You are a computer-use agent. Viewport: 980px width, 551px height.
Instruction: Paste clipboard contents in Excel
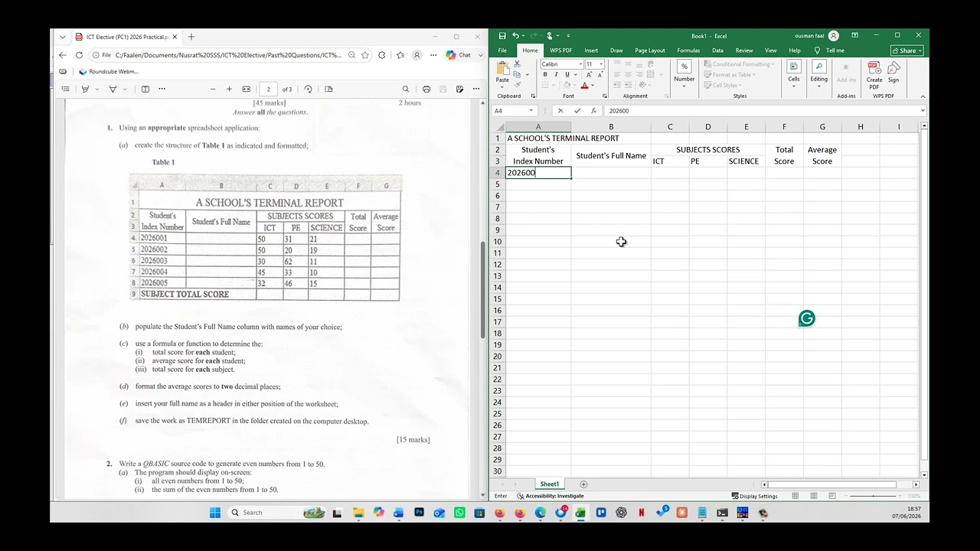[502, 71]
